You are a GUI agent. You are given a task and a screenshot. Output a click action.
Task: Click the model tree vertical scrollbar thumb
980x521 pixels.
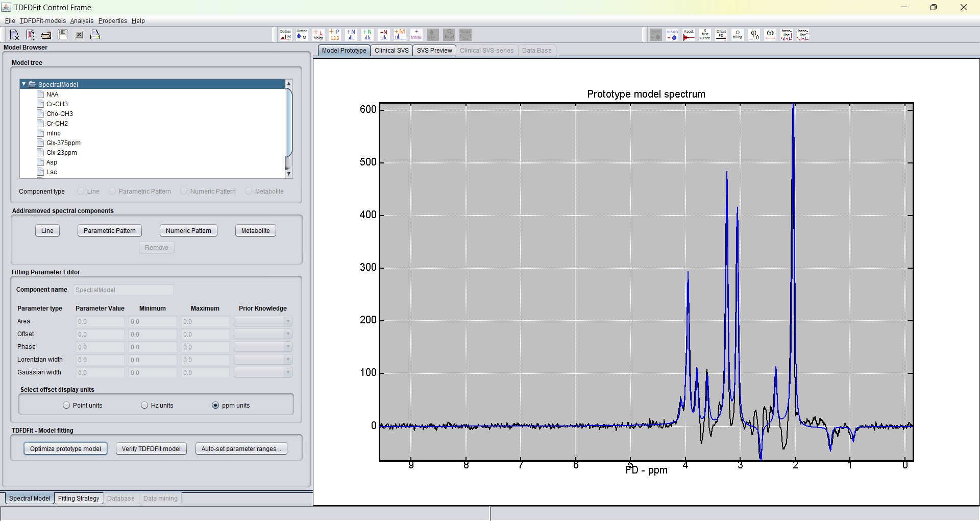[x=289, y=123]
